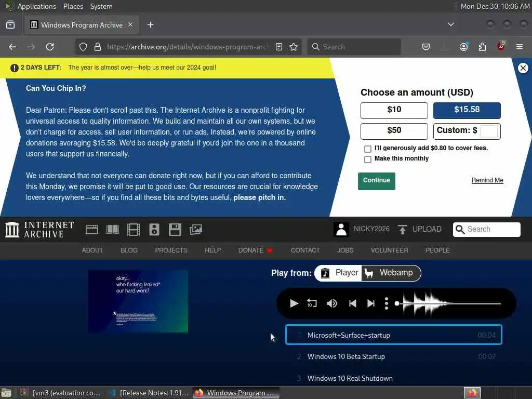Expand the list all tabs chevron
The width and height of the screenshot is (532, 399).
tap(451, 24)
